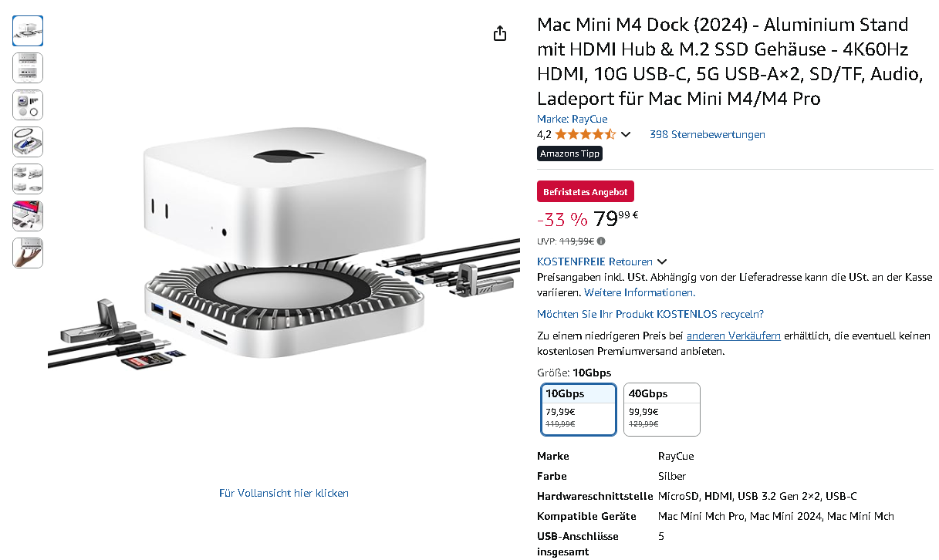
Task: Click the star rating icons
Action: [585, 134]
